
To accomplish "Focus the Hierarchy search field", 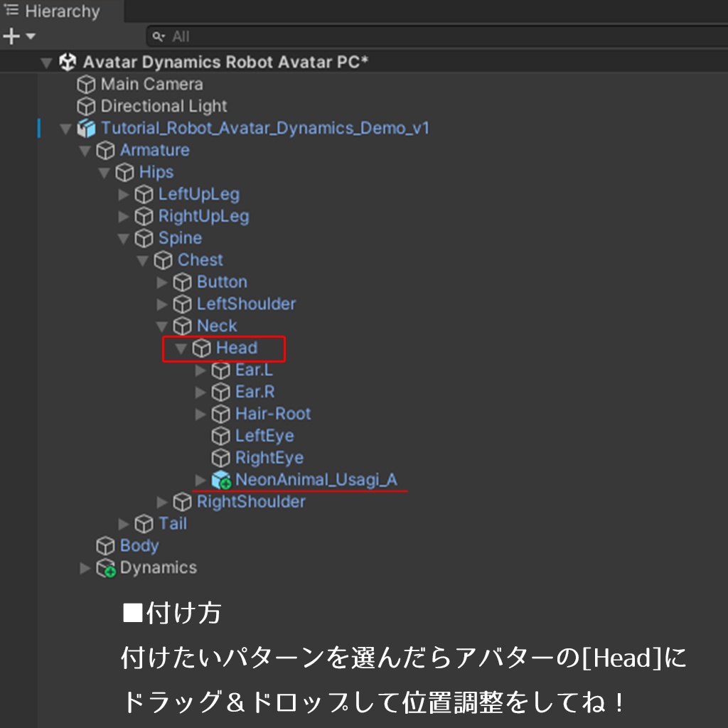I will point(437,36).
